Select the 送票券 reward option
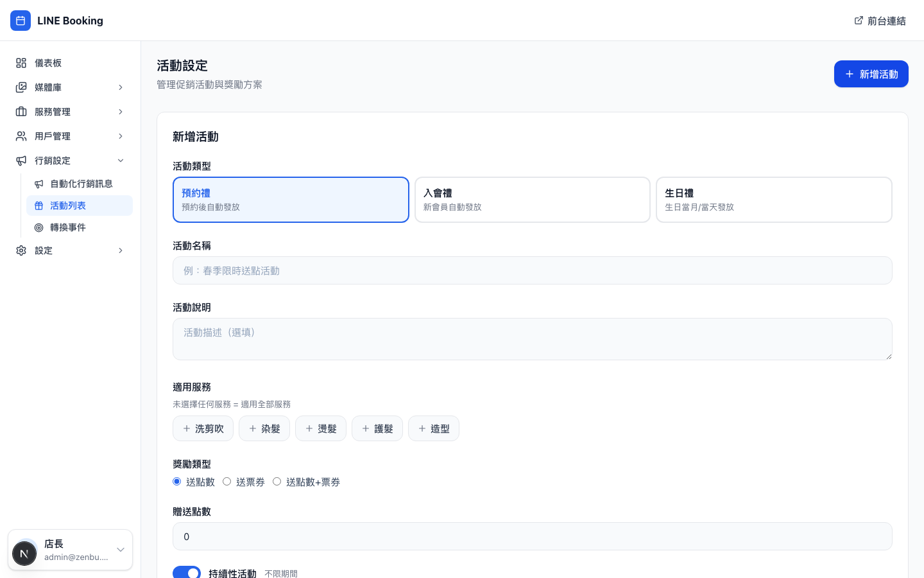Screen dimensions: 924x578 [227, 481]
